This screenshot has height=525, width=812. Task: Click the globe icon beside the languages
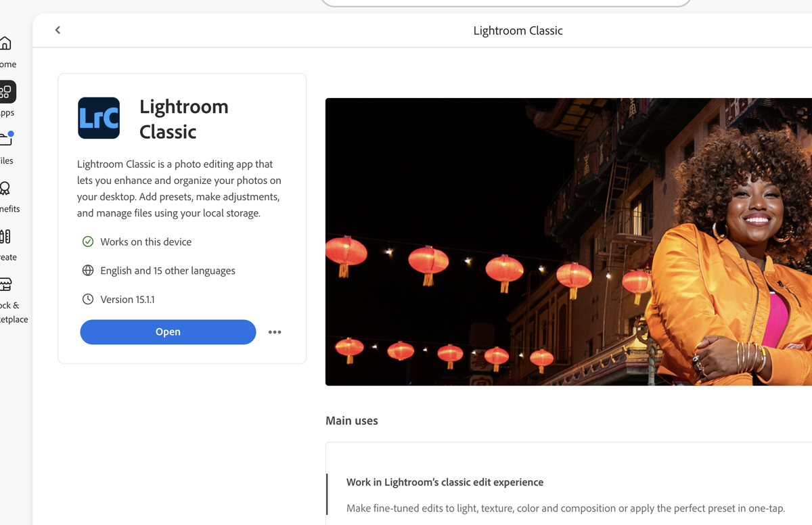87,271
